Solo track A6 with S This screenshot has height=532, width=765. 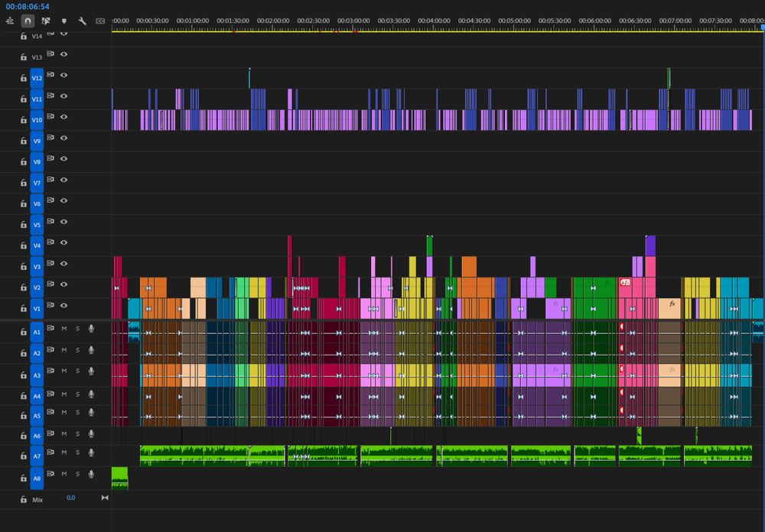[x=77, y=434]
